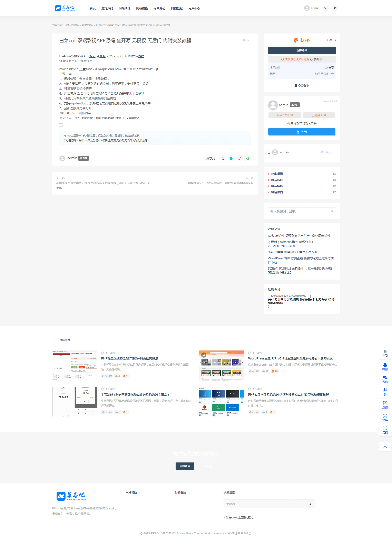Click 菜鸟吧源码 in the breadcrumb
The image size is (392, 544).
point(72,25)
